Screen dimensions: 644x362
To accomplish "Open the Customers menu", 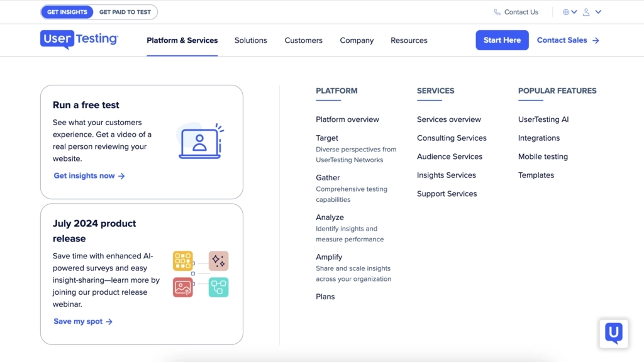I will [x=304, y=40].
